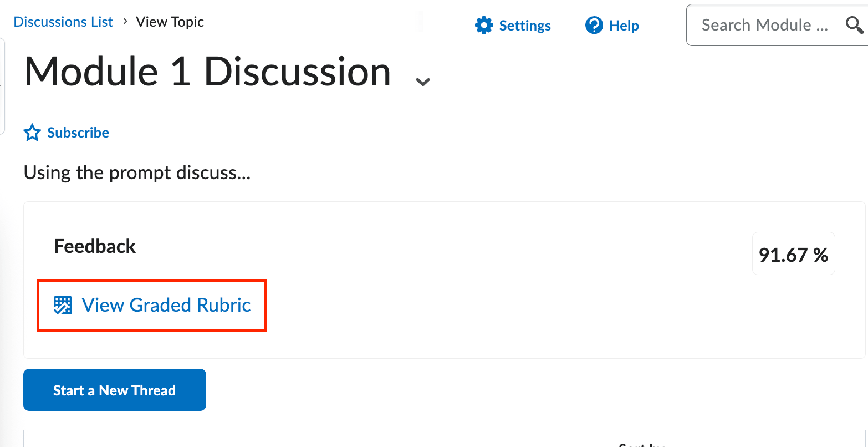Open the dropdown arrow beside Module 1 Discussion
The width and height of the screenshot is (868, 447).
click(423, 81)
